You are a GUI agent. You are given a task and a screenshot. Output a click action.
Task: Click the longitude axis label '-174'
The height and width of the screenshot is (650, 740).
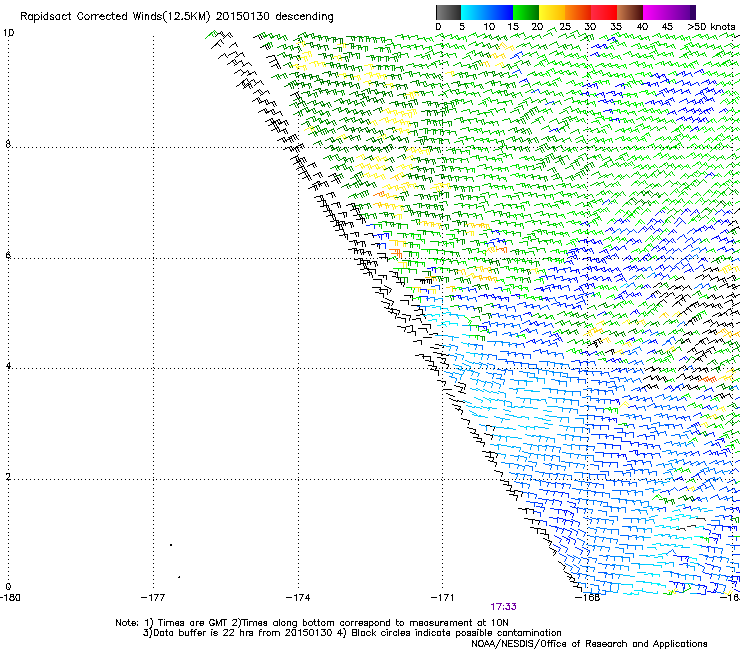coord(298,598)
